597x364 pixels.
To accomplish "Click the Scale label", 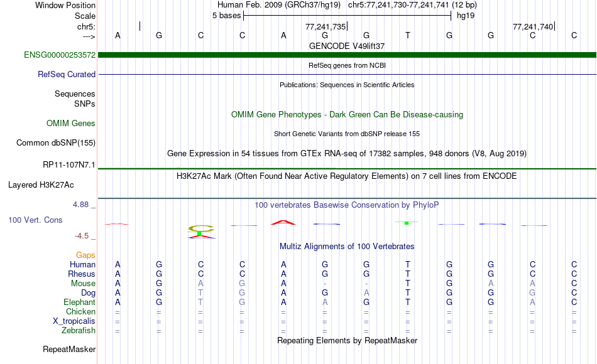I will 85,16.
